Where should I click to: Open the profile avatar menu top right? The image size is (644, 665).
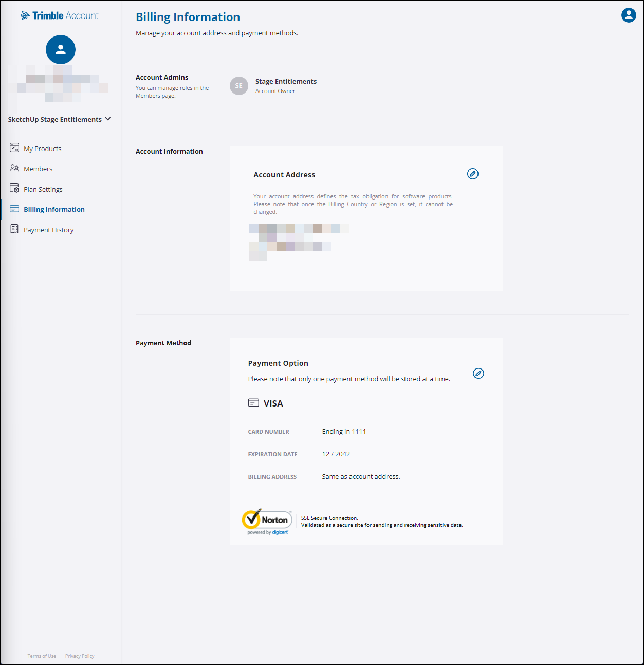[x=628, y=15]
